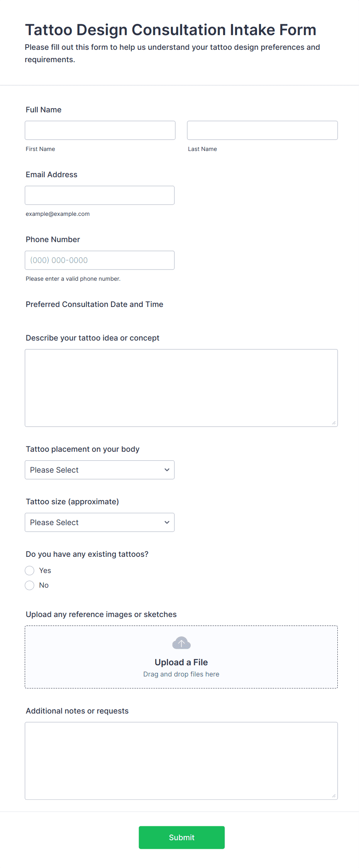Click the Preferred Consultation Date and Time label
This screenshot has height=868, width=359.
[x=95, y=304]
